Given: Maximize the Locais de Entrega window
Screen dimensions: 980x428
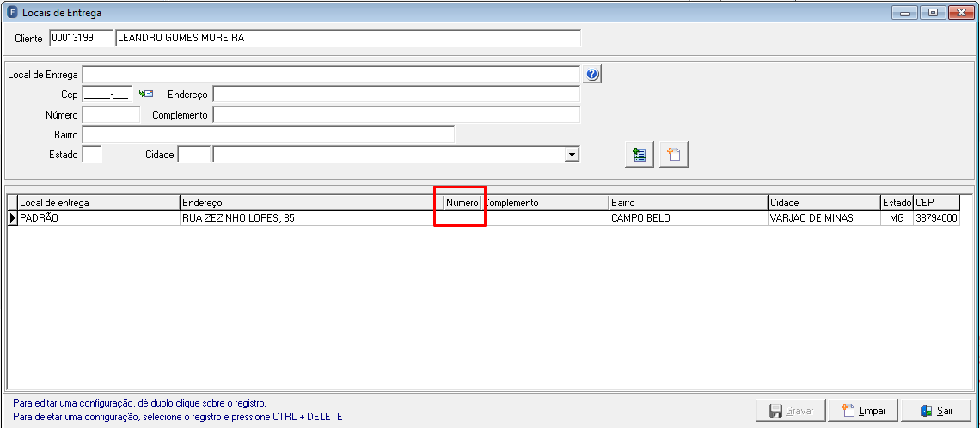Looking at the screenshot, I should [933, 12].
